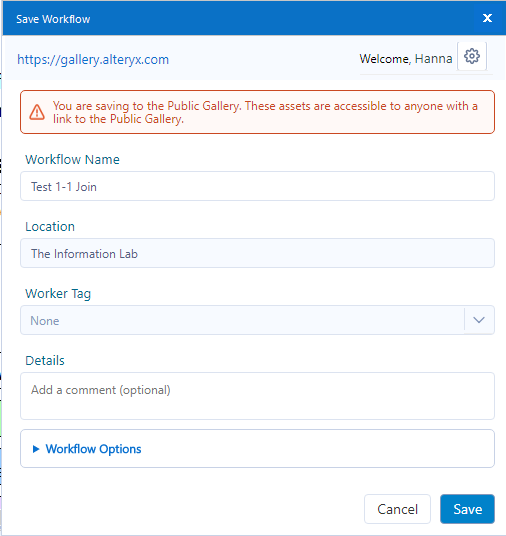Click the Save Workflow title bar
506x536 pixels.
click(239, 19)
